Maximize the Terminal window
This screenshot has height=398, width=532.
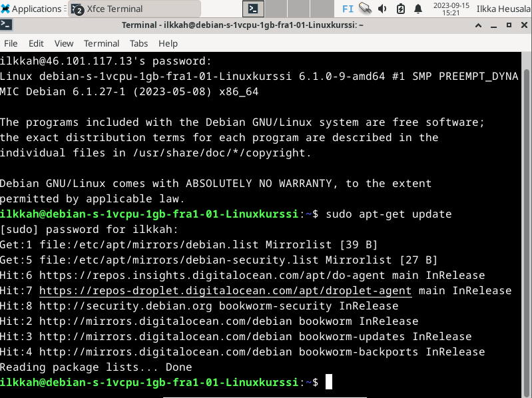(x=509, y=25)
